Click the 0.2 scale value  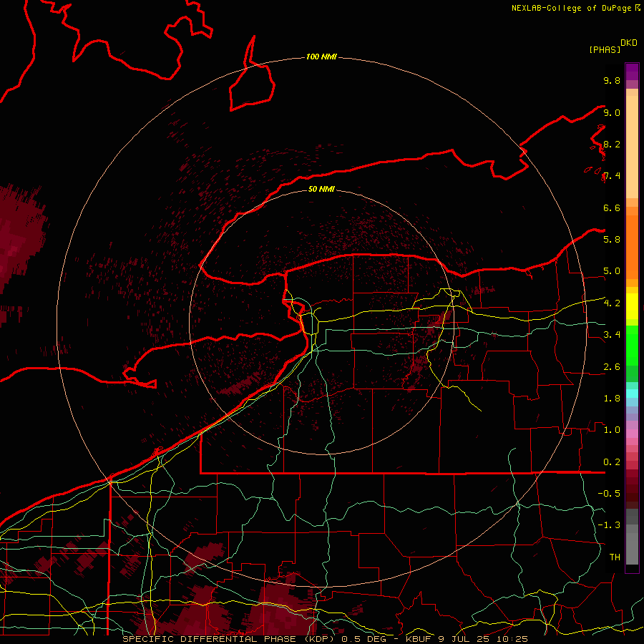(x=612, y=462)
